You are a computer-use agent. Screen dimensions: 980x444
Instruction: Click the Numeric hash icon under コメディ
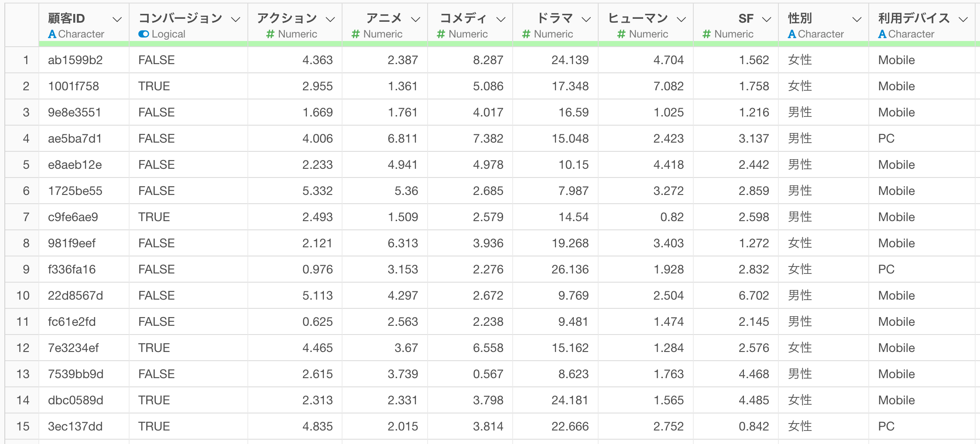(x=441, y=34)
